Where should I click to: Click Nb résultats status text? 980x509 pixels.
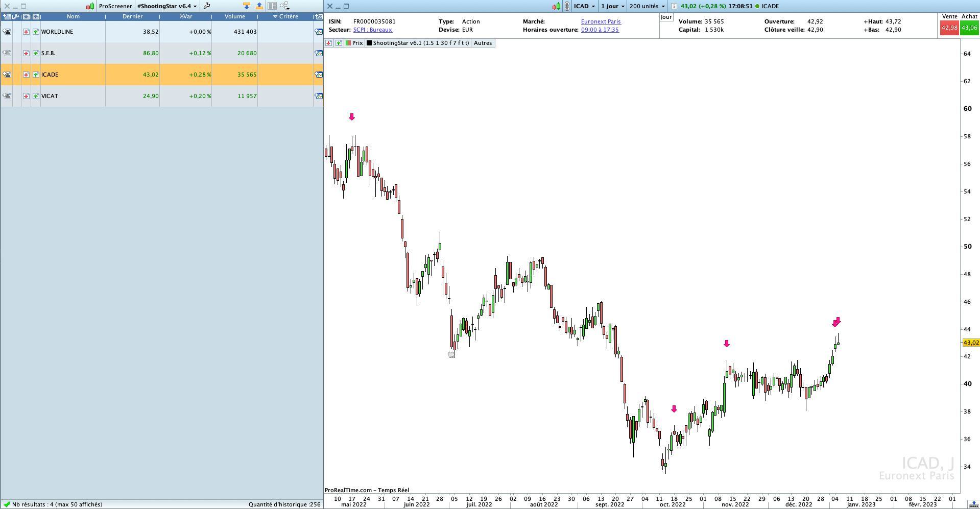click(57, 504)
